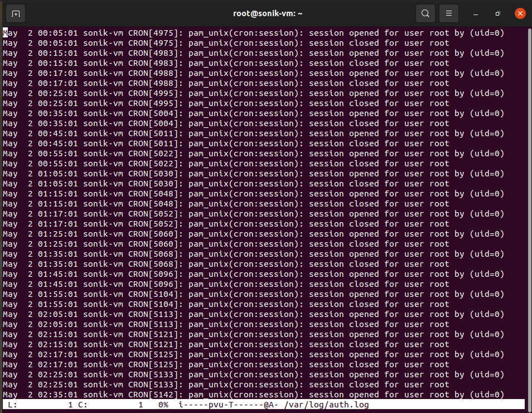Click the 0% position indicator in status bar

(x=163, y=405)
